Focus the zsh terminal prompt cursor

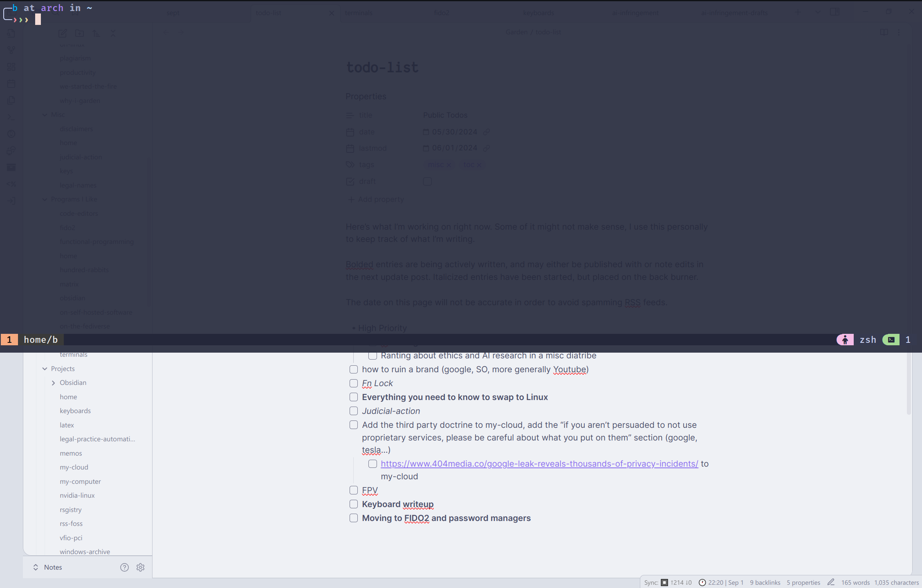pos(38,19)
